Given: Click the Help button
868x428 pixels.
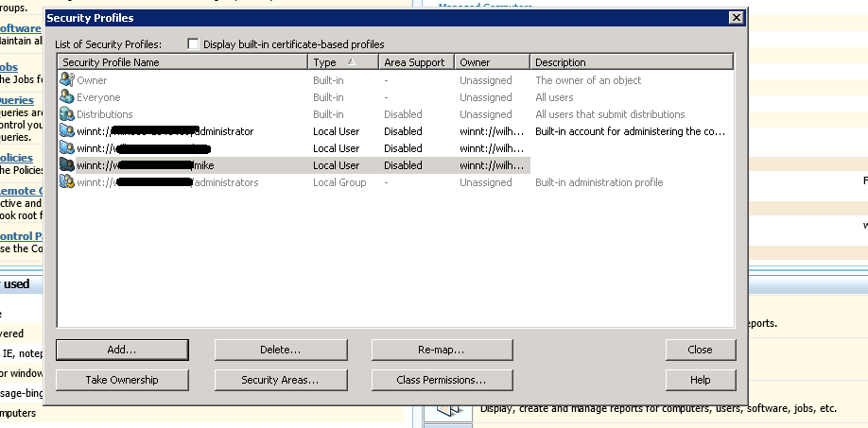Looking at the screenshot, I should pos(700,380).
